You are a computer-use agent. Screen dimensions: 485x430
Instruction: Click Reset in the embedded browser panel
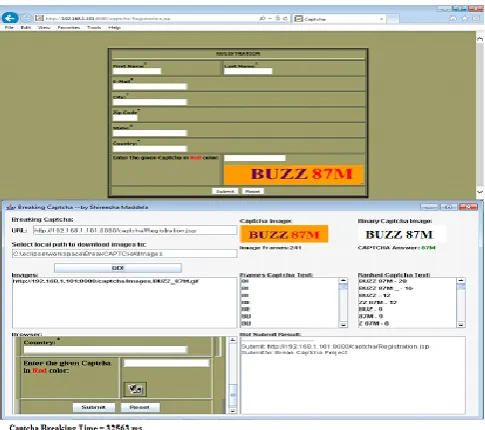tap(140, 407)
